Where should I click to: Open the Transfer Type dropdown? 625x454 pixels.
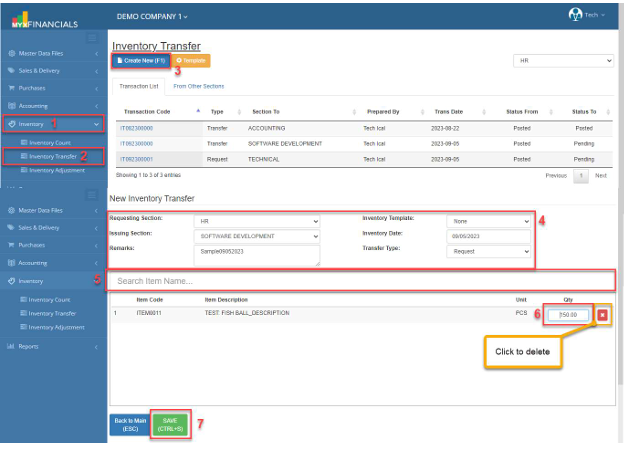click(x=489, y=252)
